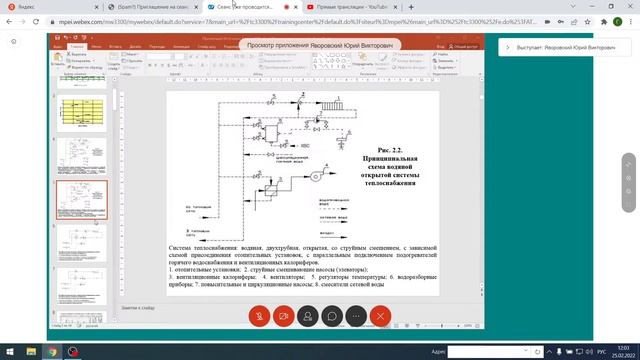Click Упорядочить arrange button
640x360 pixels.
pos(362,59)
